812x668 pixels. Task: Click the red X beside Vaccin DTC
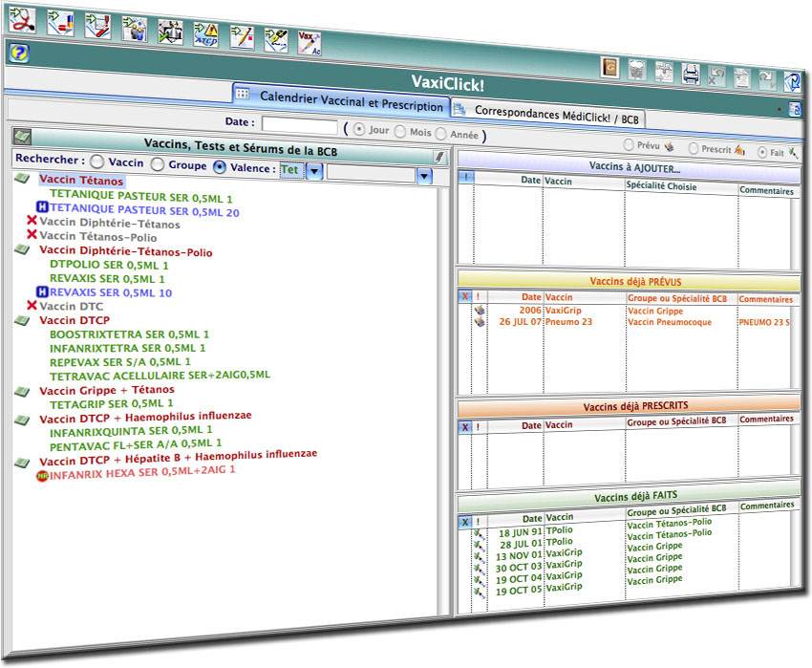[32, 305]
